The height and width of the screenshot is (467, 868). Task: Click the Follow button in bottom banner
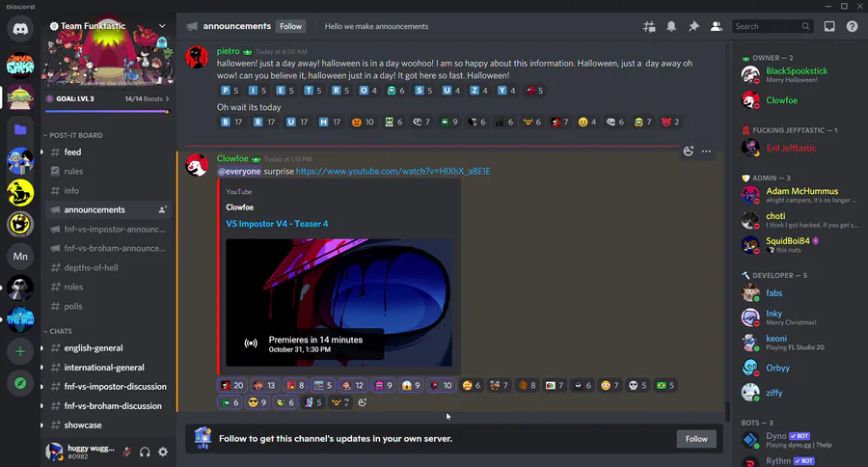point(696,439)
